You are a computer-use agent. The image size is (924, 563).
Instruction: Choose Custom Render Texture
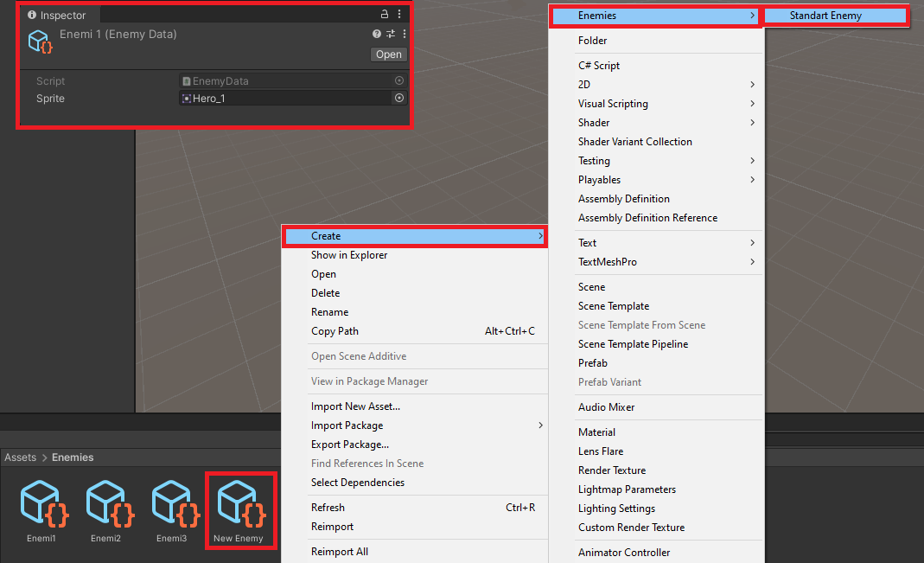[656, 528]
